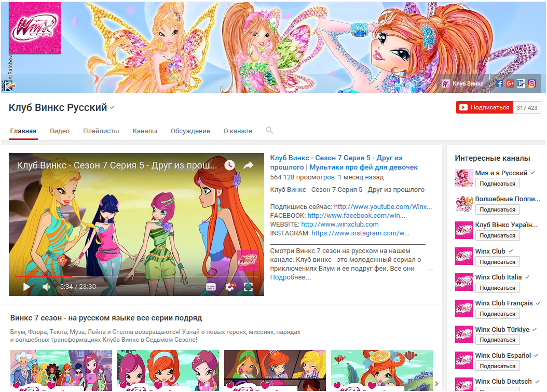Screen dimensions: 547x392
Task: Open the О канале tab
Action: [238, 131]
